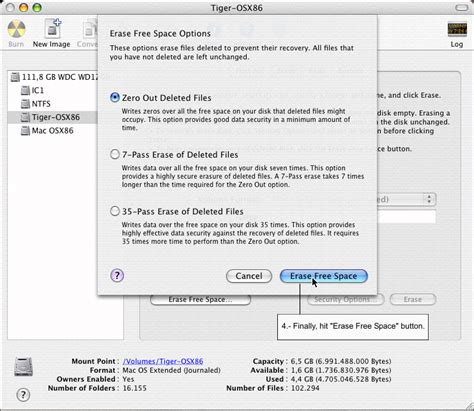Choose 7-Pass Erase of Deleted Files

tap(115, 154)
